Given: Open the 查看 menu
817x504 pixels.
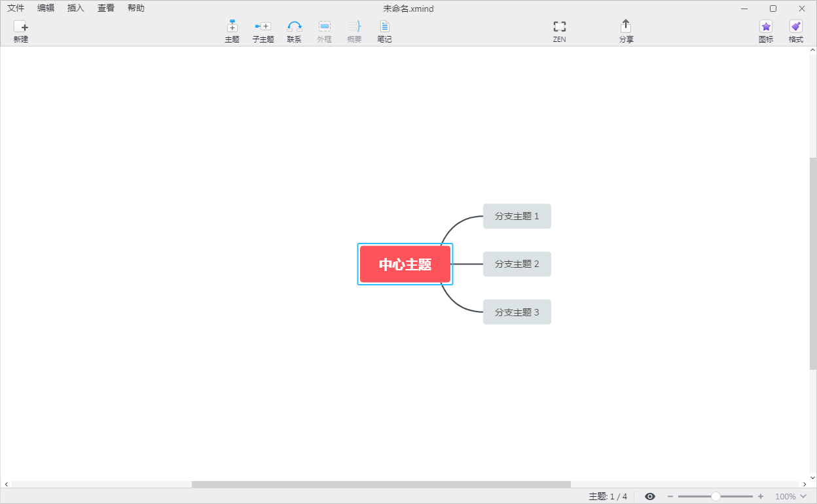Looking at the screenshot, I should coord(106,9).
